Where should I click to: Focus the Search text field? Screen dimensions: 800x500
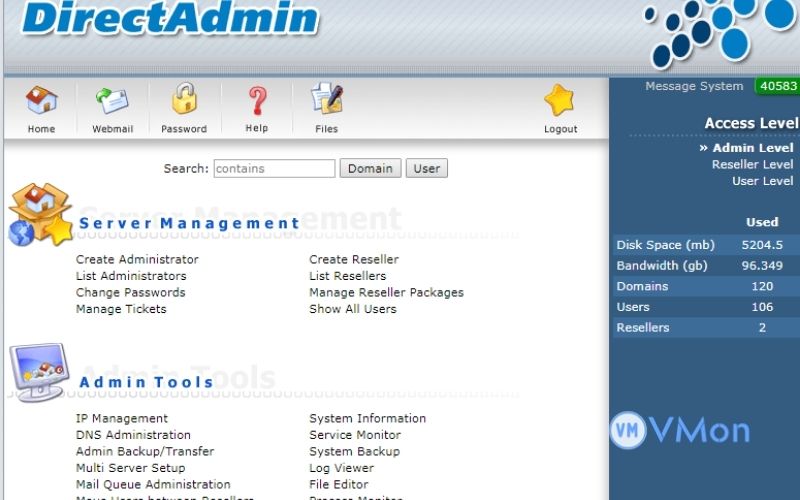(x=274, y=168)
